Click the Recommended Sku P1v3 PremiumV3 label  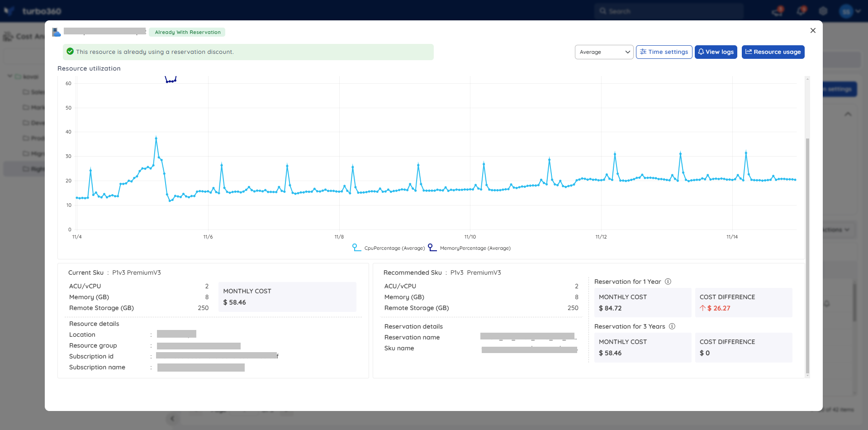point(442,272)
